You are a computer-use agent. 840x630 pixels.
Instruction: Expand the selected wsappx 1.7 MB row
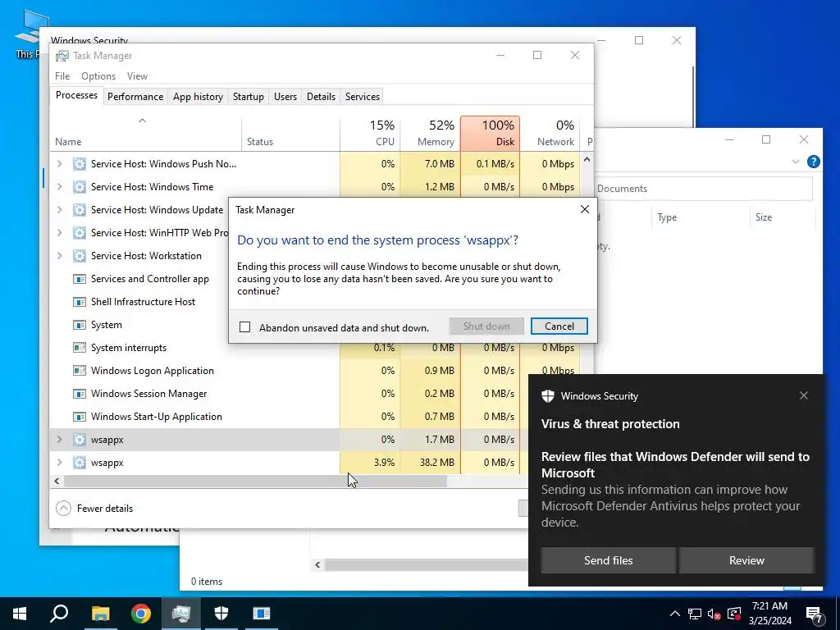59,440
